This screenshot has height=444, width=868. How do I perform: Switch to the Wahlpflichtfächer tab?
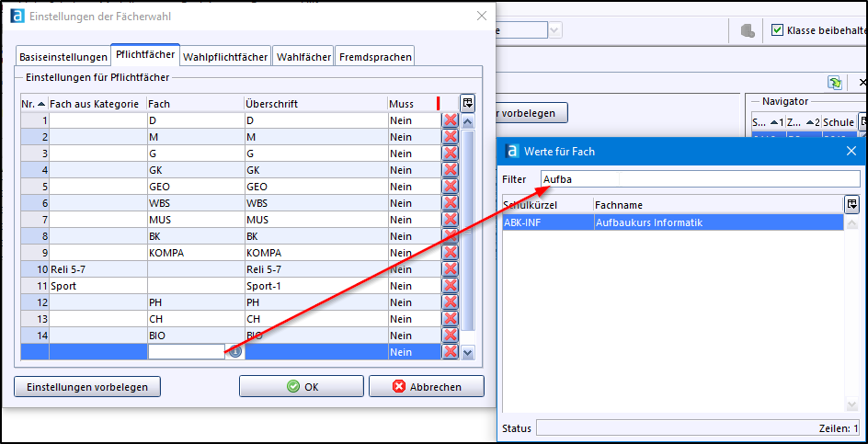(x=225, y=57)
